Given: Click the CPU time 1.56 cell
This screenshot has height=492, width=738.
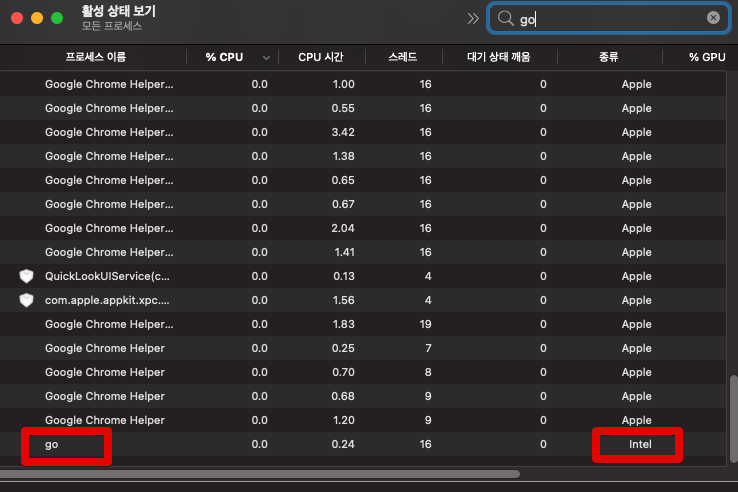Looking at the screenshot, I should [344, 300].
